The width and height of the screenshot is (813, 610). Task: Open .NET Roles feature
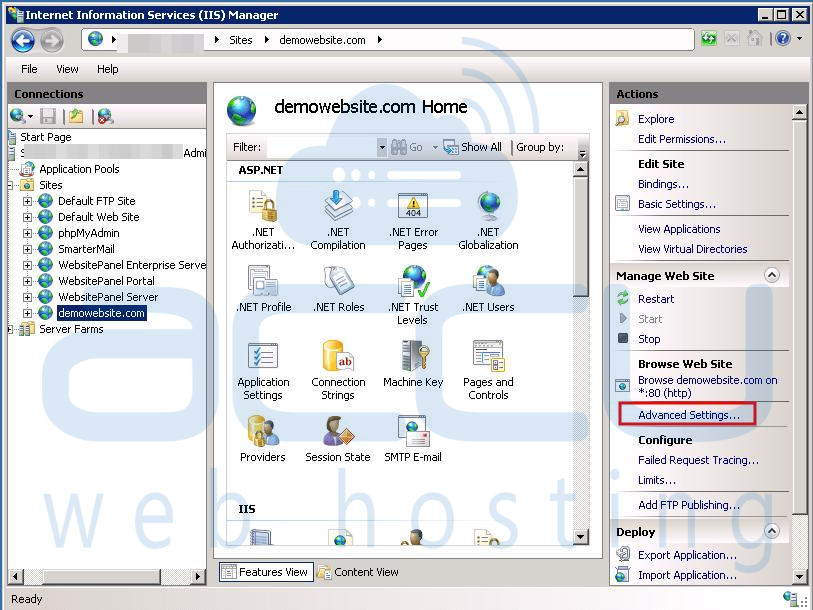[339, 289]
